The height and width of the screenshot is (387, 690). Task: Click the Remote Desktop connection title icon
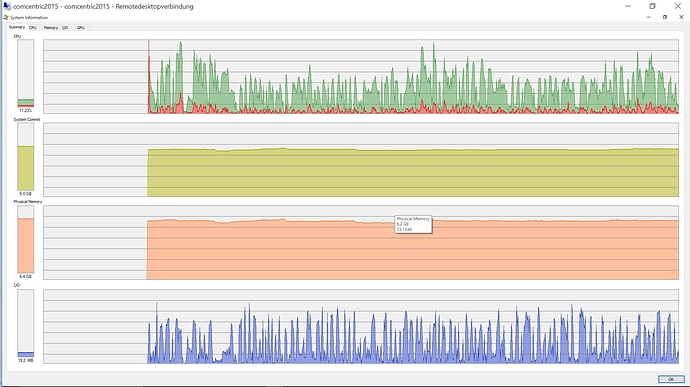(7, 6)
